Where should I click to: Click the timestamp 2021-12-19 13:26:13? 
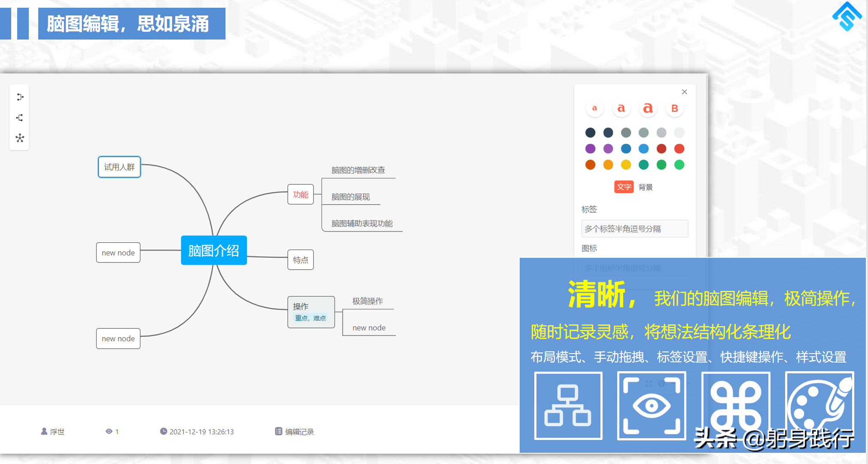click(201, 432)
